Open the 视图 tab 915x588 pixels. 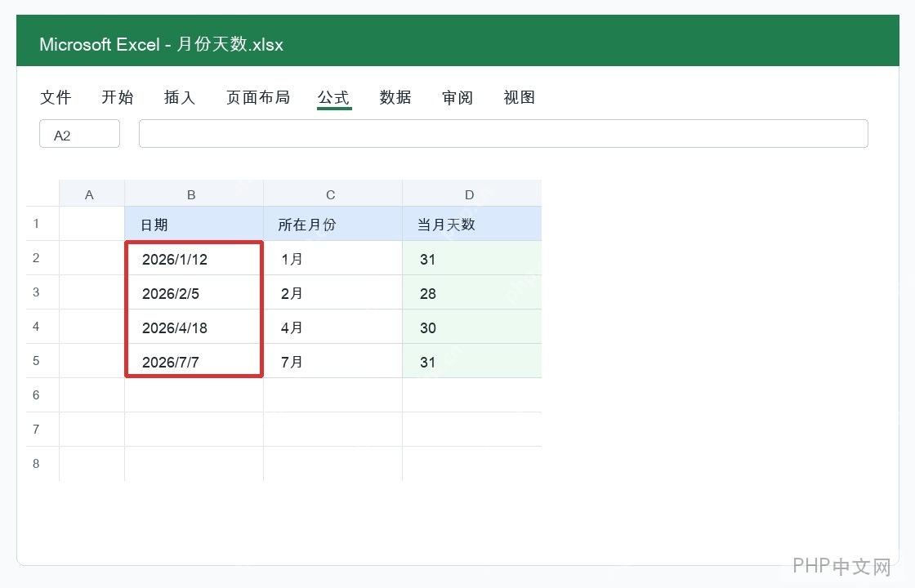[x=520, y=97]
